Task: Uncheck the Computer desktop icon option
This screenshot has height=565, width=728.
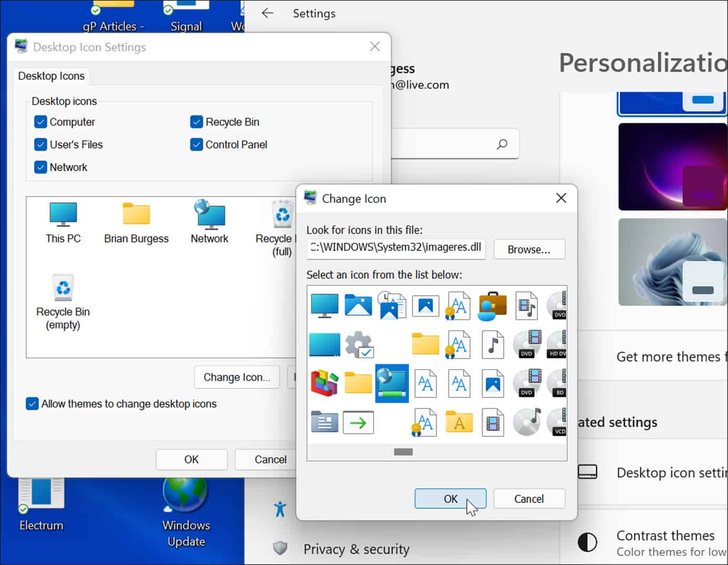Action: [x=40, y=121]
